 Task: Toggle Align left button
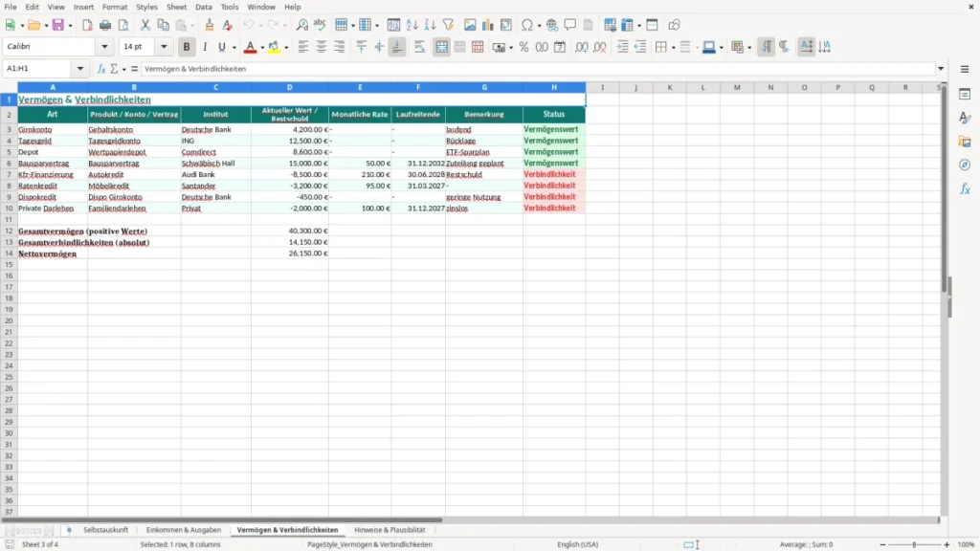point(303,47)
